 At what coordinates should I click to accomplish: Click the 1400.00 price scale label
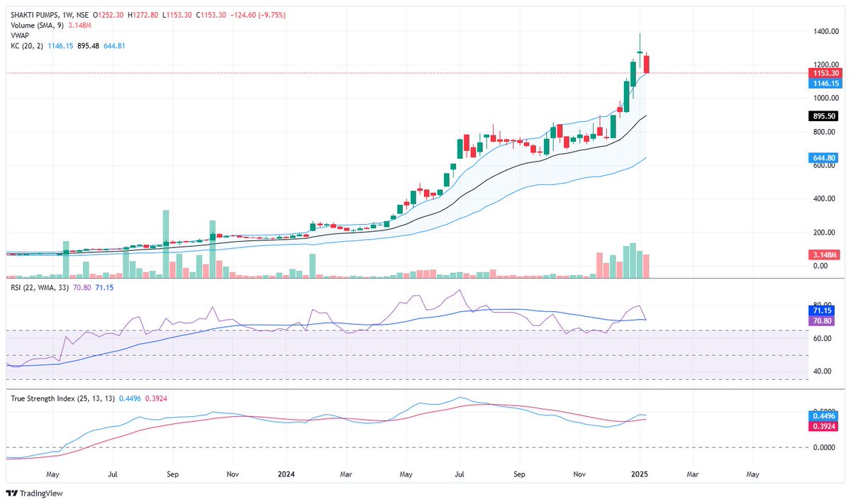pos(826,31)
